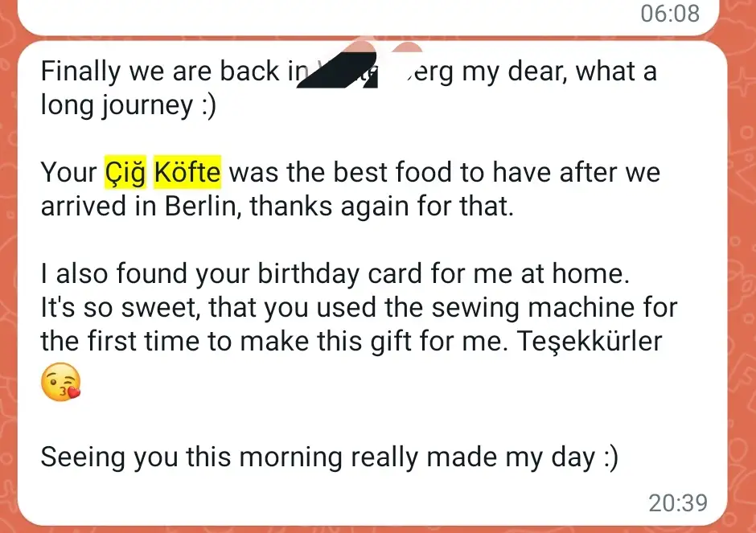Click the 20:39 message timestamp
The width and height of the screenshot is (756, 533).
coord(678,503)
